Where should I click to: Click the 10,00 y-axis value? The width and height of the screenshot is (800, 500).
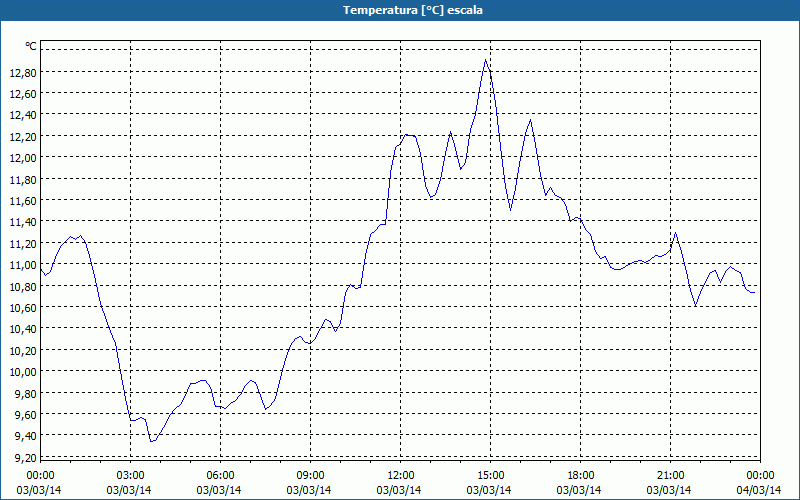(23, 372)
